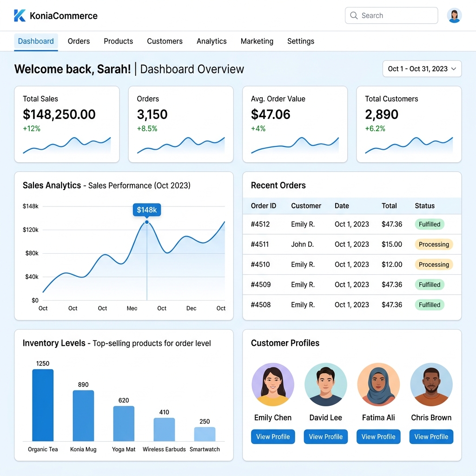Image resolution: width=476 pixels, height=476 pixels.
Task: Click the KoniaCommerce K logo icon
Action: (x=20, y=15)
